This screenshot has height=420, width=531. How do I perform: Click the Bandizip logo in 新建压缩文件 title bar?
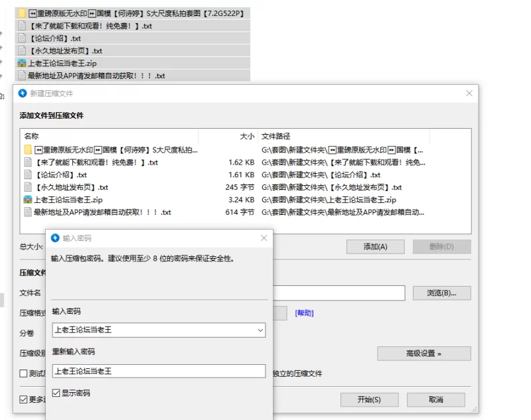23,94
